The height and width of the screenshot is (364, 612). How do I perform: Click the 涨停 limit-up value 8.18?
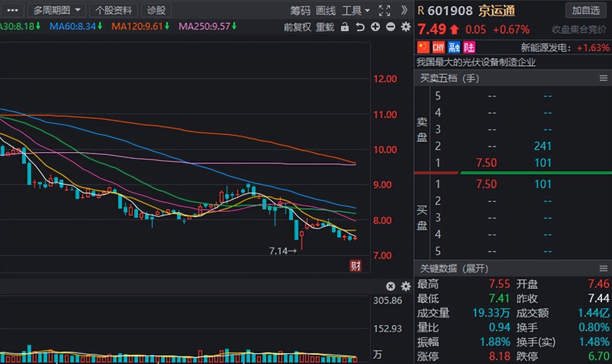coord(500,356)
